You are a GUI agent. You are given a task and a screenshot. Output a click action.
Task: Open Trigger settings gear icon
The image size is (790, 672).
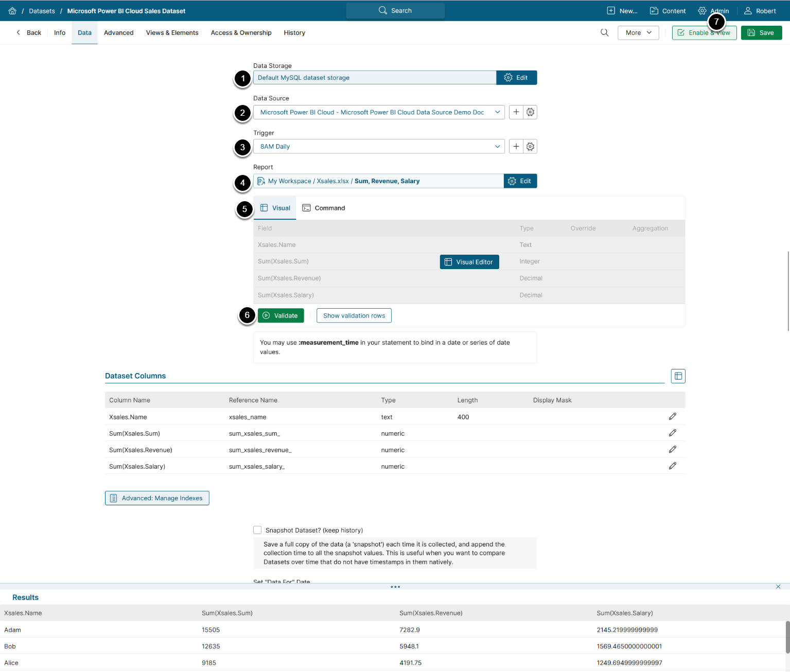(x=530, y=147)
